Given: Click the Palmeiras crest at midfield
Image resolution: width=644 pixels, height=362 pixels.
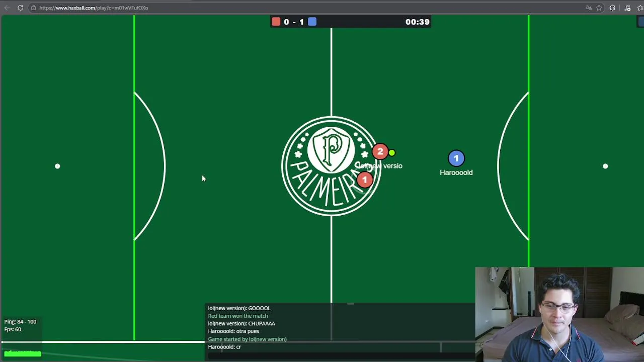Looking at the screenshot, I should tap(331, 166).
